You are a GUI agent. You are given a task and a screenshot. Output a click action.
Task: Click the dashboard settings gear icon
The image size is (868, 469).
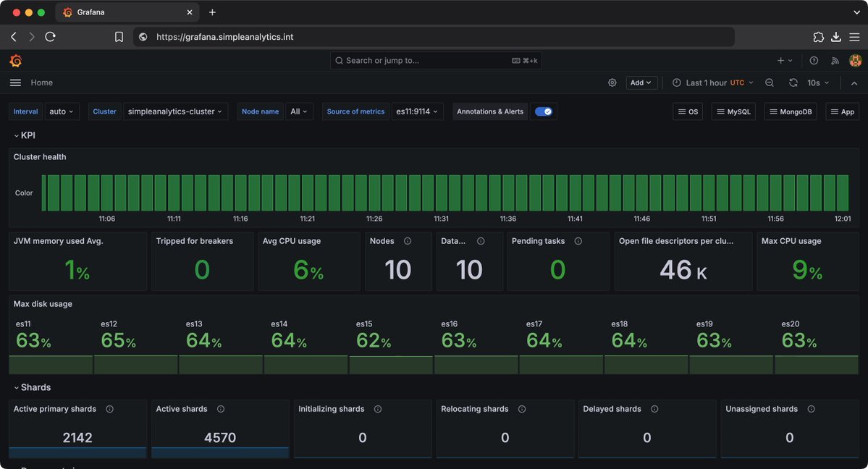[x=612, y=83]
